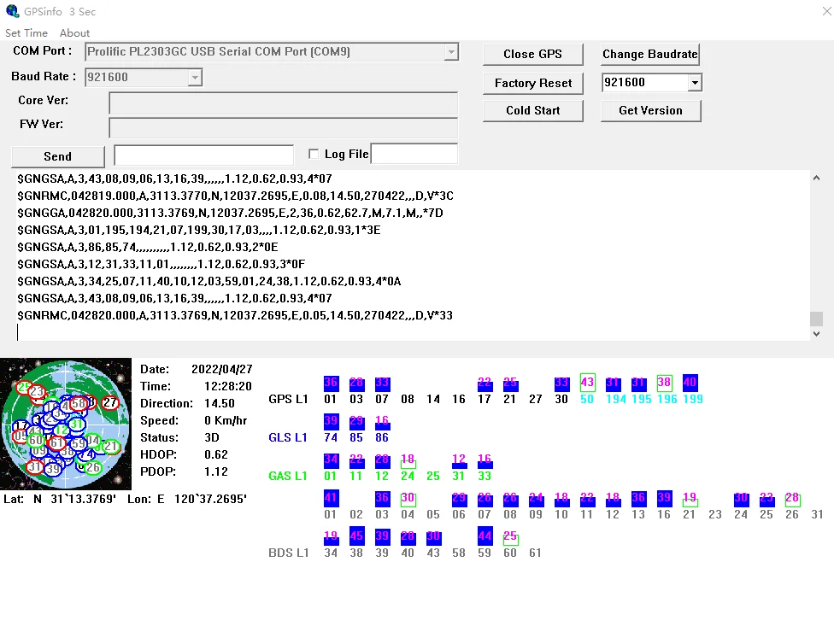This screenshot has height=644, width=834.
Task: Click the NMEA log scrollbar down arrow
Action: tap(816, 334)
